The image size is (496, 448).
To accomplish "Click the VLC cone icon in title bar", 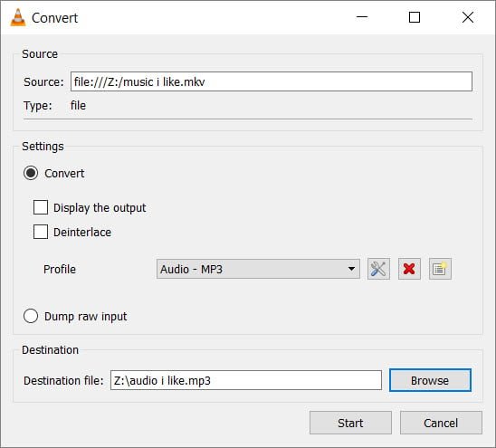I will [x=18, y=17].
